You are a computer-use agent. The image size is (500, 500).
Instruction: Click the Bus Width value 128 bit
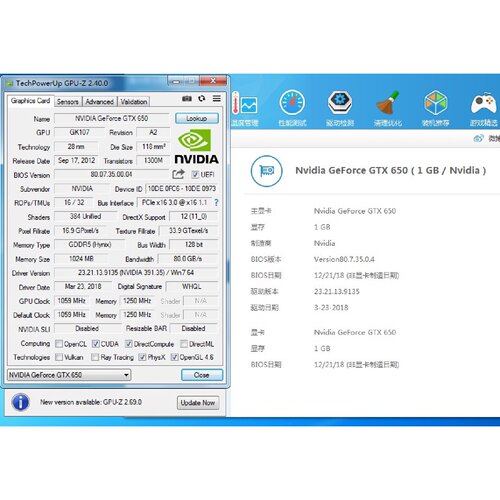tap(194, 245)
